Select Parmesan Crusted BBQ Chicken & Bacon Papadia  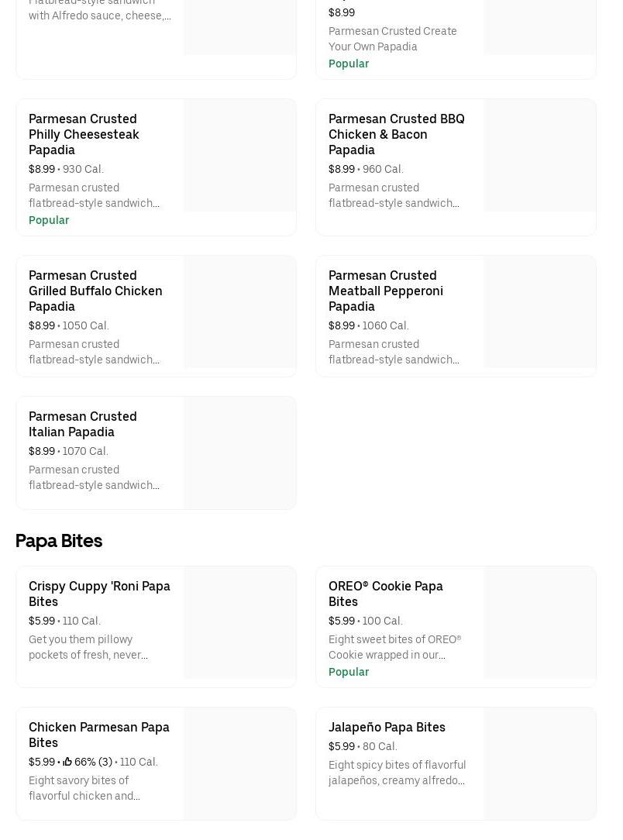pos(396,134)
